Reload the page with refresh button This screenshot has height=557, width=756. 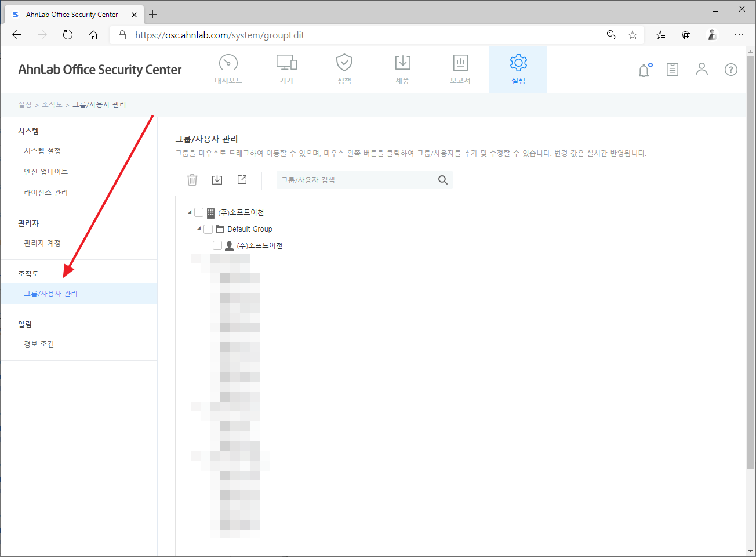tap(68, 35)
